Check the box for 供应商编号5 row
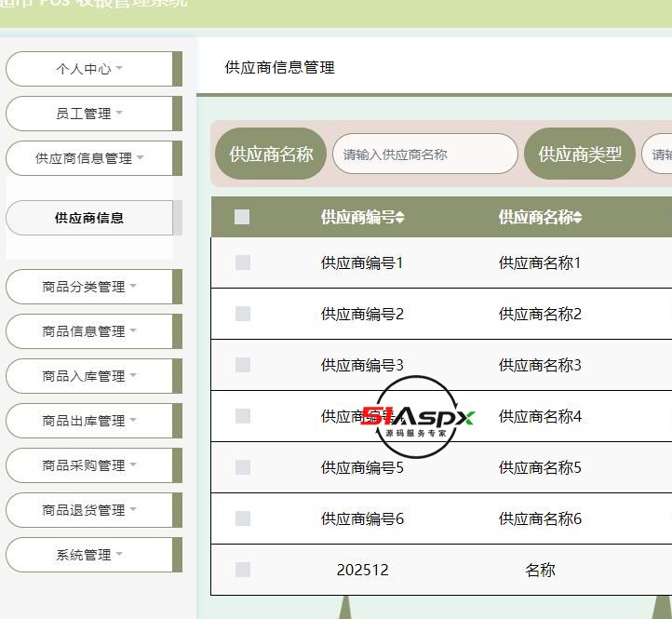This screenshot has height=619, width=672. (243, 467)
